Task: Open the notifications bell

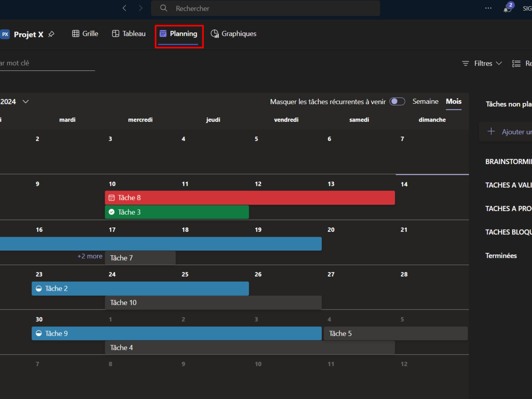Action: point(507,8)
